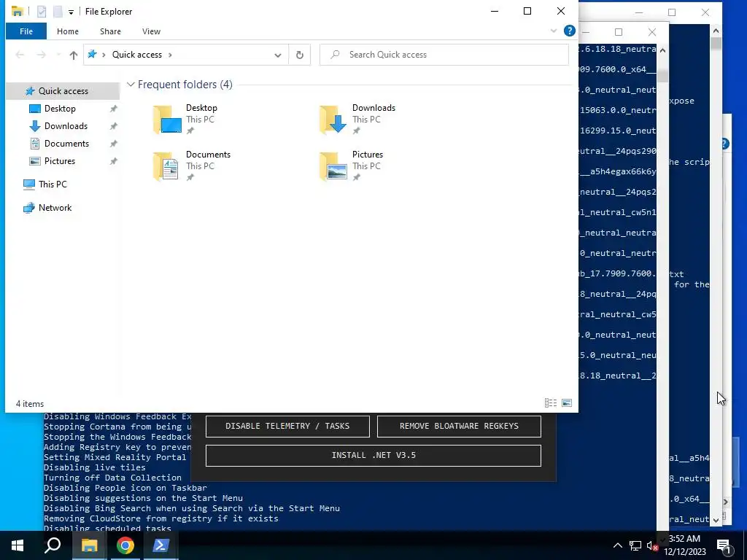747x560 pixels.
Task: Switch to the Home ribbon tab
Action: (x=68, y=31)
